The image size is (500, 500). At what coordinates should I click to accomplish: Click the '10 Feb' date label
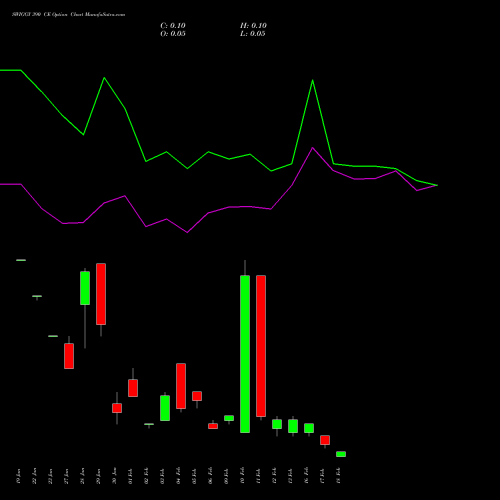243,476
